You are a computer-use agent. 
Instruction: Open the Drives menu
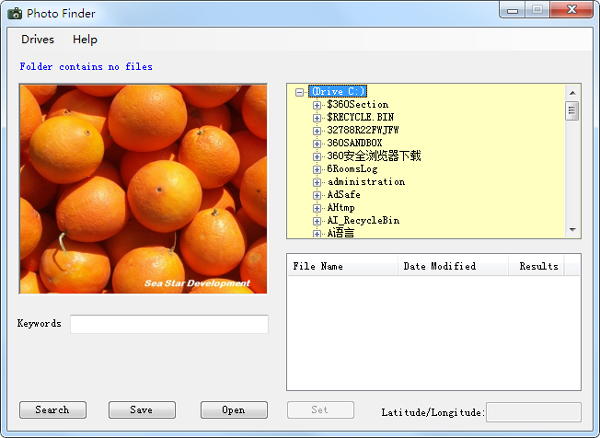[37, 39]
